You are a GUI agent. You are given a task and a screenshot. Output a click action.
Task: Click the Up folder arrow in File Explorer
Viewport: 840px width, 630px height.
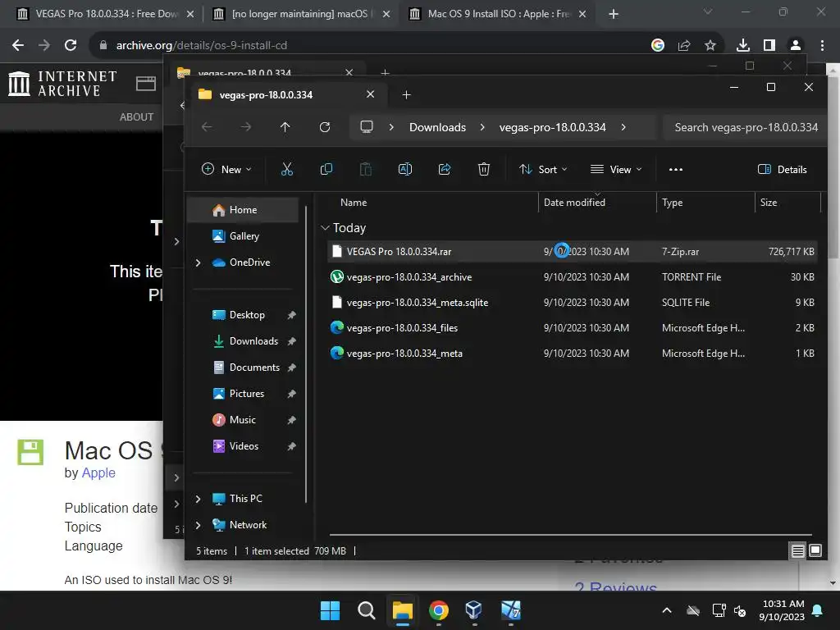[285, 127]
